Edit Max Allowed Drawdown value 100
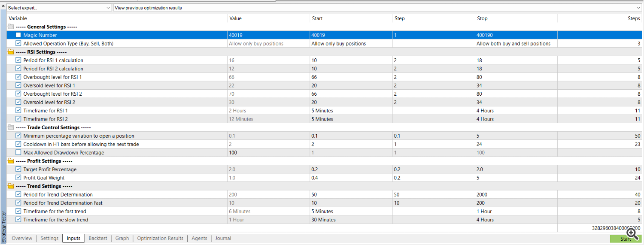Screen dimensions: 644x245 pos(268,152)
